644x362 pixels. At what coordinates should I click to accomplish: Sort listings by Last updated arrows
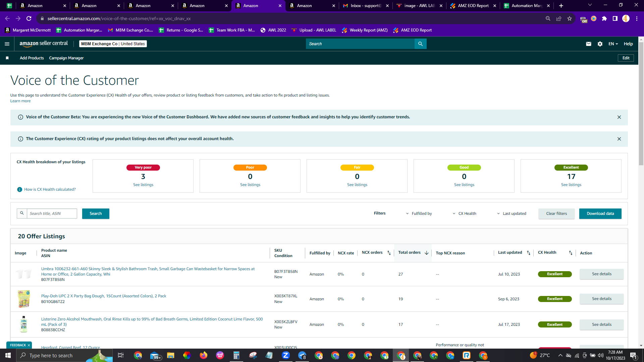coord(529,253)
